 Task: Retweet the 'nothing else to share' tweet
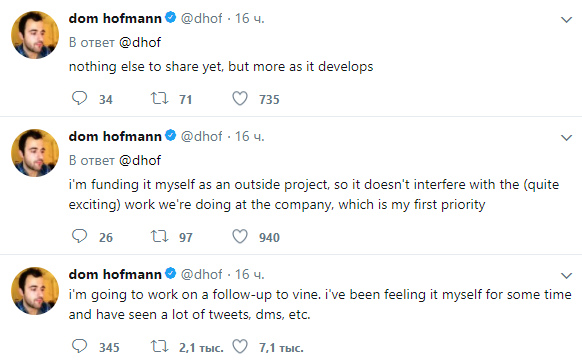[x=160, y=98]
